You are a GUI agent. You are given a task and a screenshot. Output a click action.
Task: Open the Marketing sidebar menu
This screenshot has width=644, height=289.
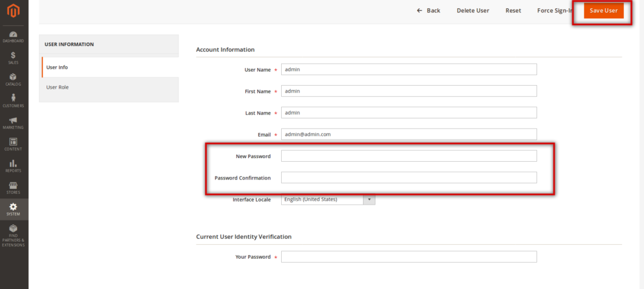13,123
